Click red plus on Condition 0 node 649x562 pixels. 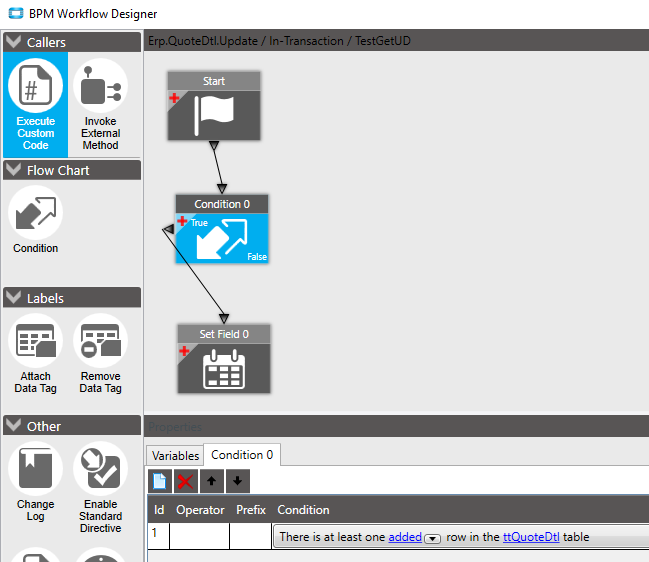(x=182, y=221)
